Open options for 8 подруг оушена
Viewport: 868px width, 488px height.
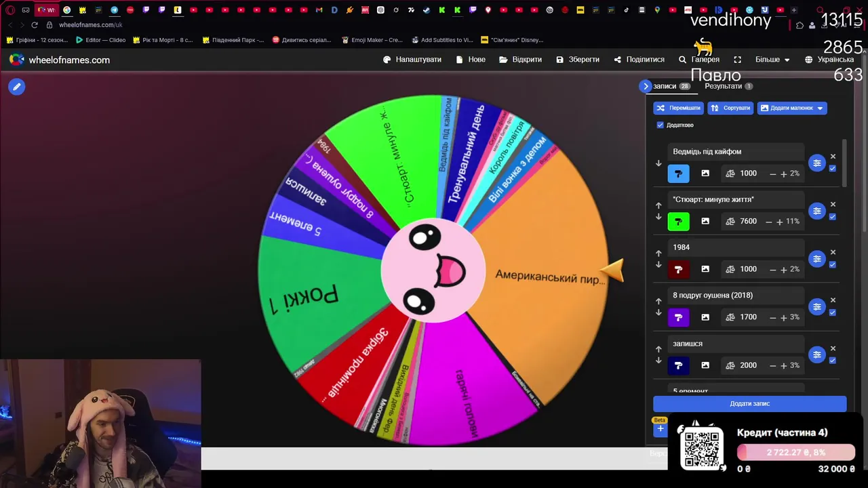[x=816, y=307]
